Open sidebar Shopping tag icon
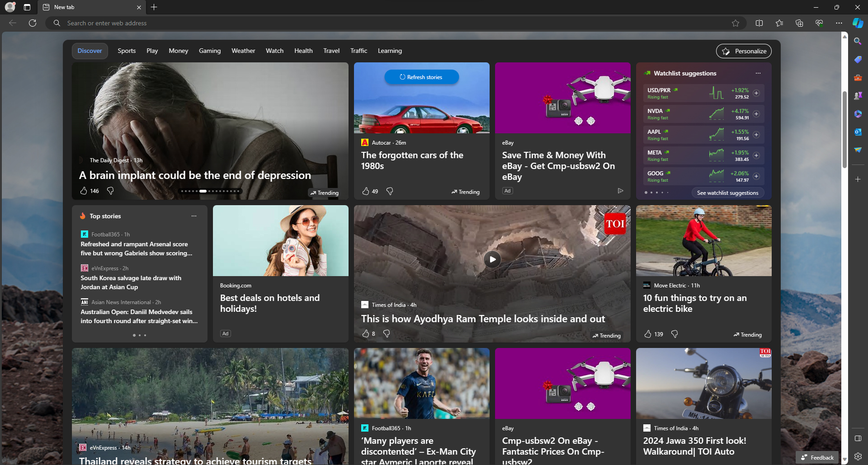Screen dimensions: 868x465 pos(858,59)
